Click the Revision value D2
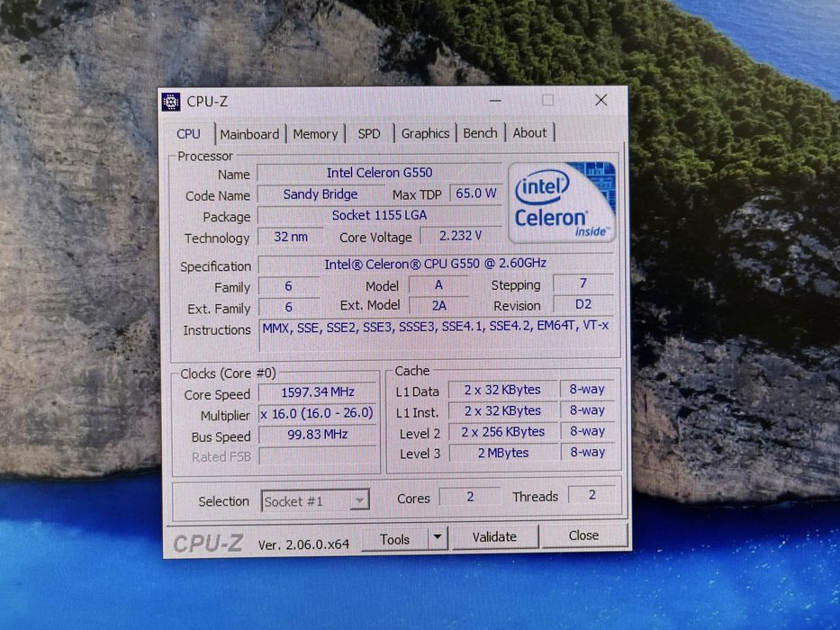This screenshot has width=840, height=630. [583, 304]
